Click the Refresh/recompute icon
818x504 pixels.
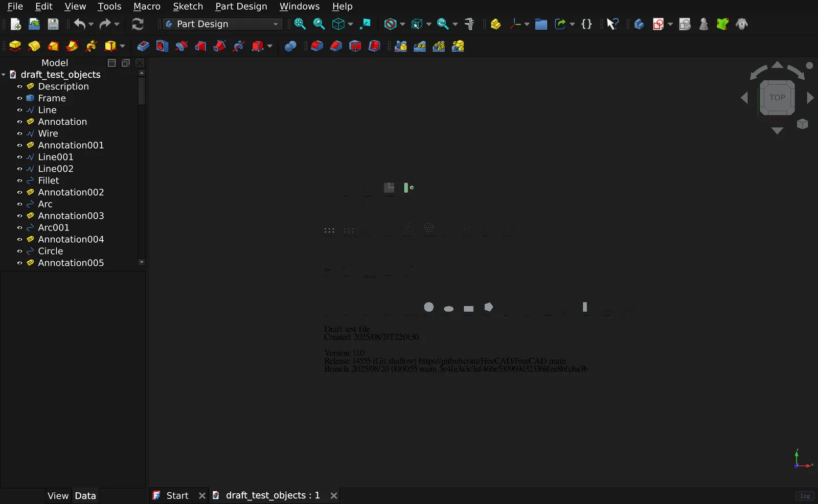(x=138, y=24)
